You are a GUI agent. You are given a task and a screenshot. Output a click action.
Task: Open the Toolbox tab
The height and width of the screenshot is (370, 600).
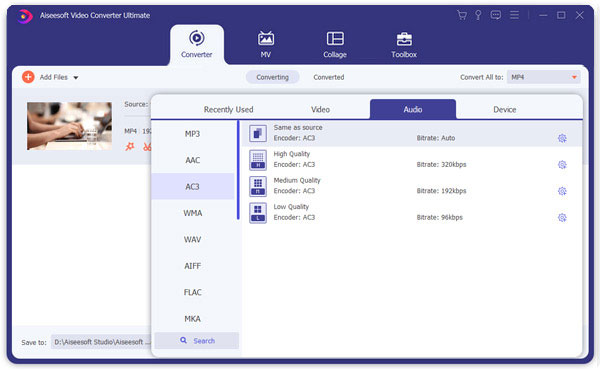[404, 44]
